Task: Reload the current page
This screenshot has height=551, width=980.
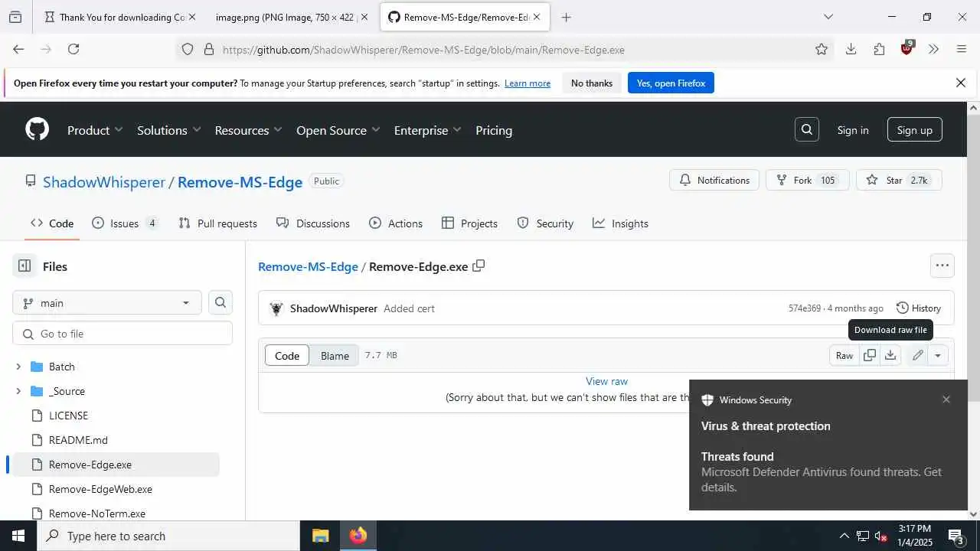Action: pos(73,49)
